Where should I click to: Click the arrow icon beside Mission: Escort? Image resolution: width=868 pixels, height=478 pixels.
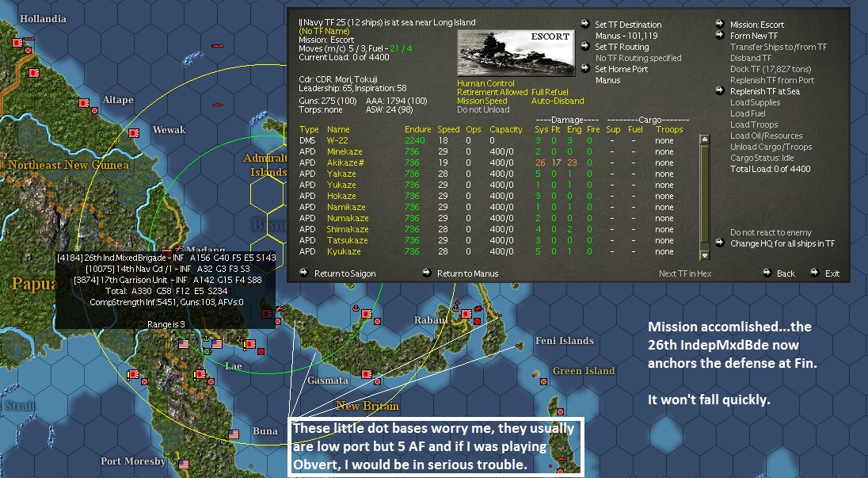pyautogui.click(x=720, y=24)
